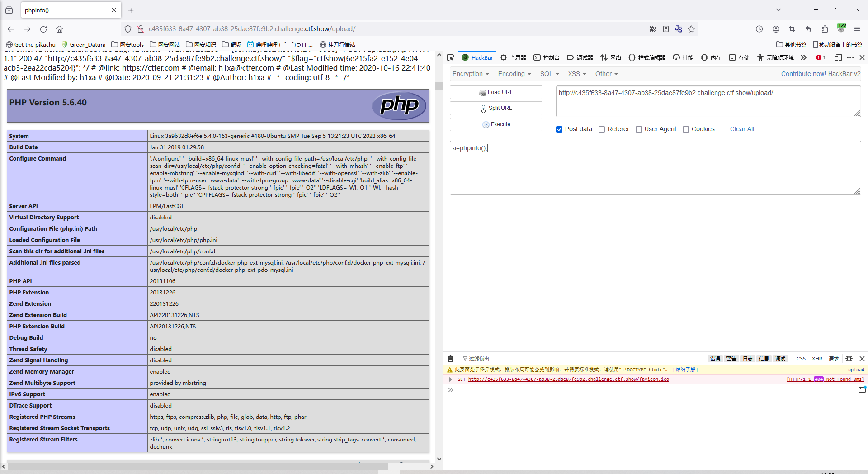This screenshot has height=474, width=868.
Task: Open the Other dropdown in HackBar
Action: tap(607, 74)
